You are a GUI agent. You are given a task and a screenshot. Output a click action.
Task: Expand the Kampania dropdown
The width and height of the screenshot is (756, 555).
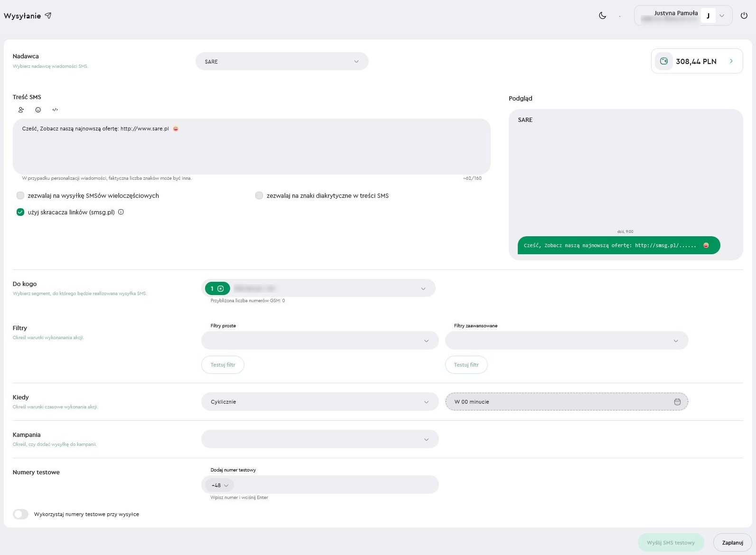pos(320,439)
